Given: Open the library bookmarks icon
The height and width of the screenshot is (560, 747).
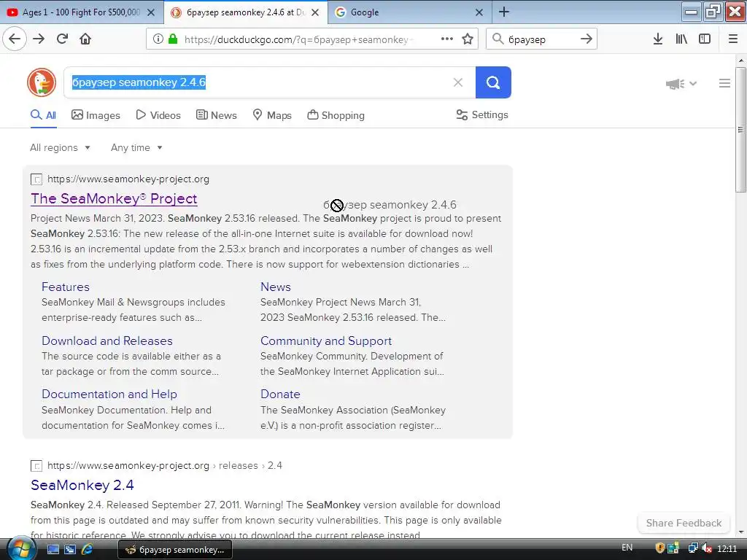Looking at the screenshot, I should tap(681, 39).
